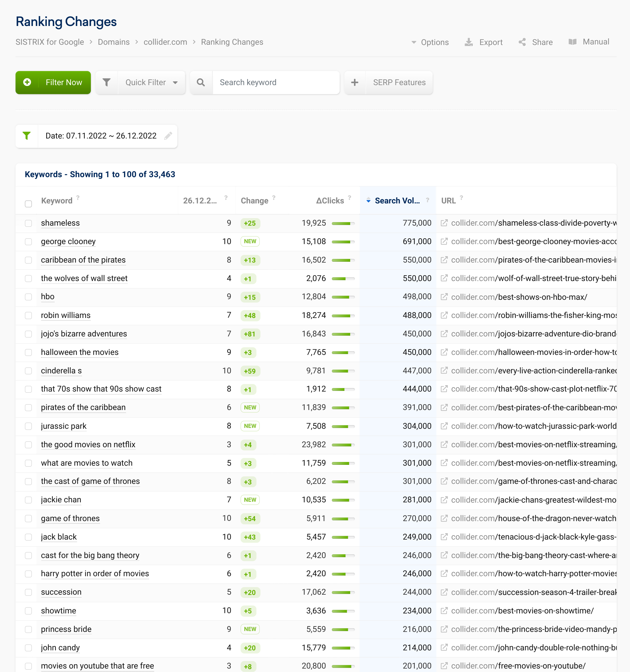Sort by the ΔClicks column header

click(x=330, y=201)
